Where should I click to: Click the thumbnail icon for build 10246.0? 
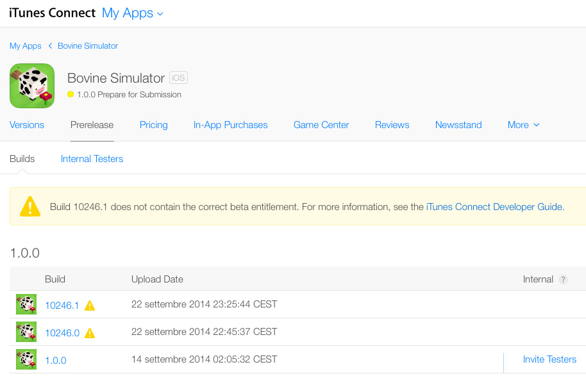pyautogui.click(x=26, y=332)
